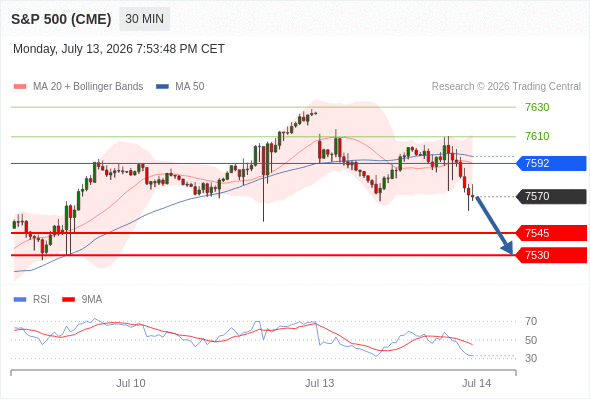Click the Jul 14 axis date label
This screenshot has width=590, height=400.
[x=476, y=383]
